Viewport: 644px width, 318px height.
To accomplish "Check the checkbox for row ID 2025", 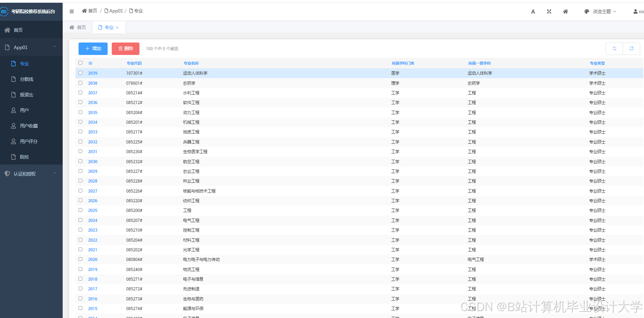I will pos(80,210).
